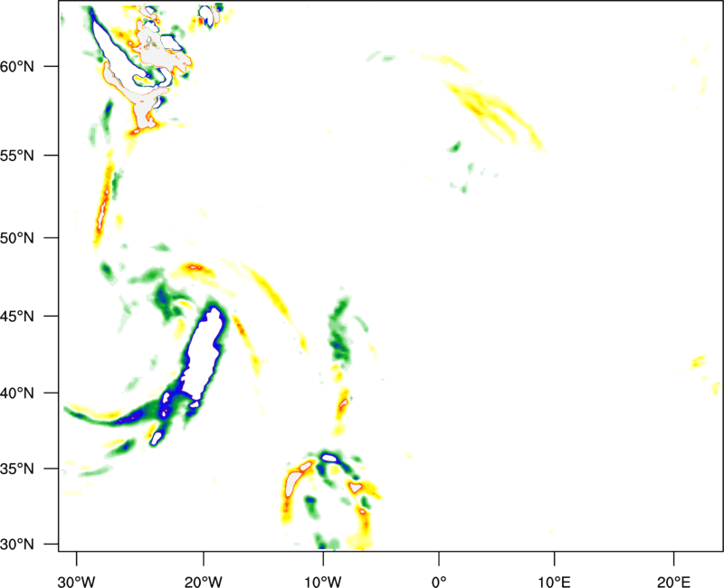Click the 30°N latitude label
The width and height of the screenshot is (724, 588).
(17, 545)
